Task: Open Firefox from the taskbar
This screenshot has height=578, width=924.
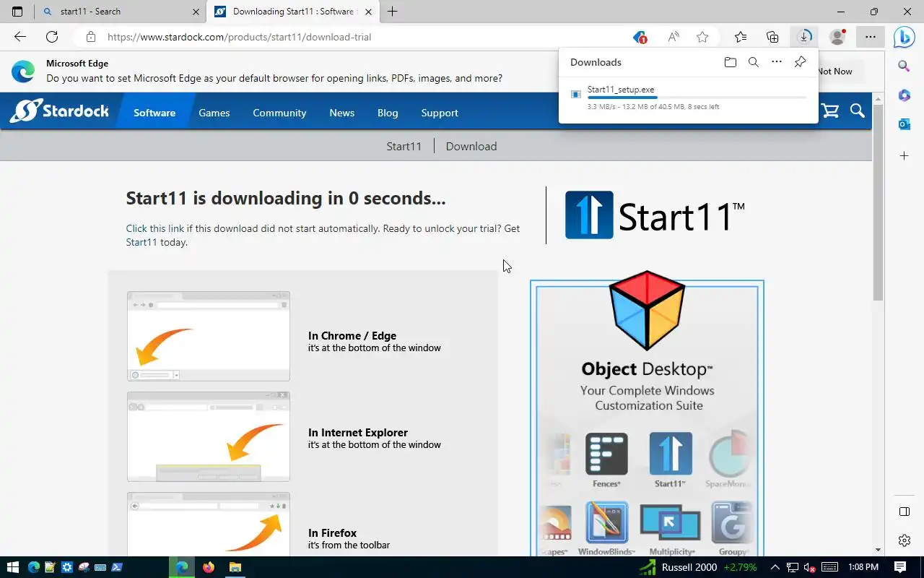Action: pyautogui.click(x=209, y=567)
